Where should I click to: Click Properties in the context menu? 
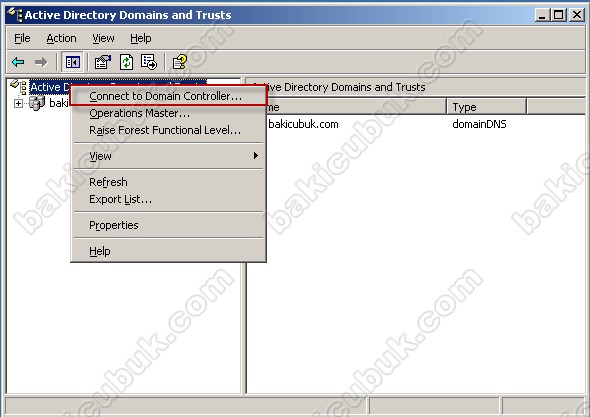114,225
